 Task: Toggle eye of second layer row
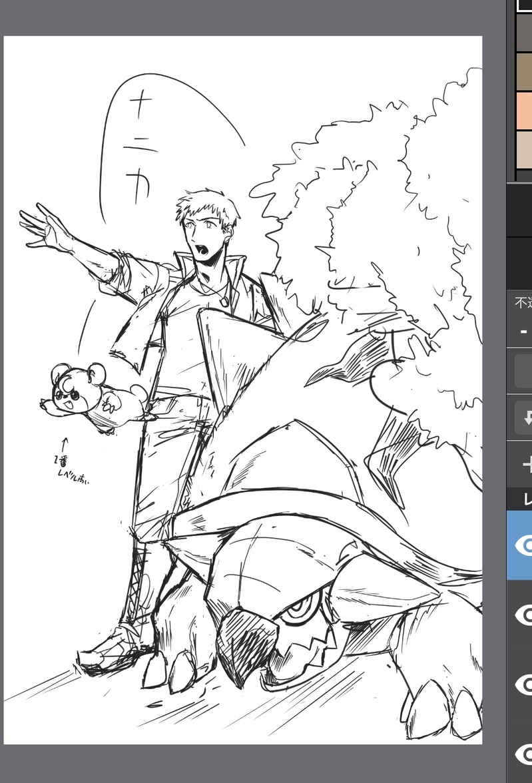(x=523, y=615)
